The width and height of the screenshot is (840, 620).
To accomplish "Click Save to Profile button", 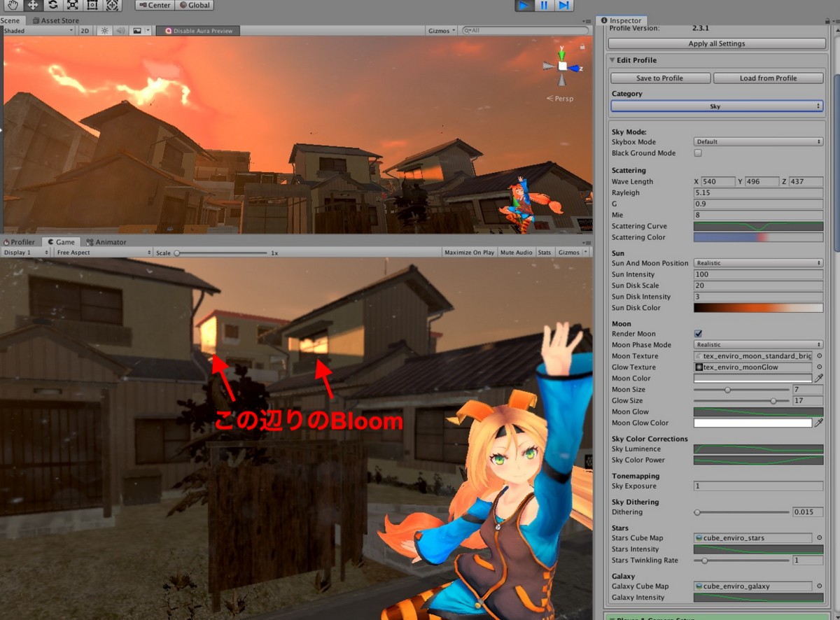I will 660,78.
